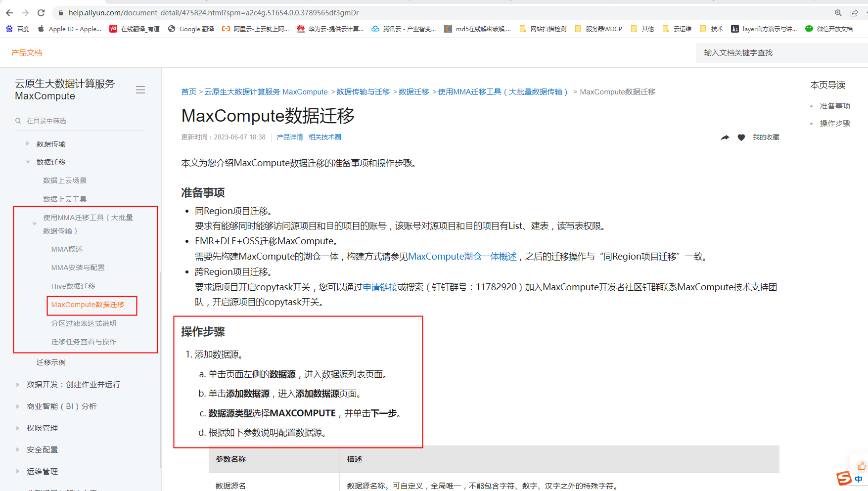Open the zoom magnifier icon in the address bar
868x491 pixels.
(x=838, y=13)
